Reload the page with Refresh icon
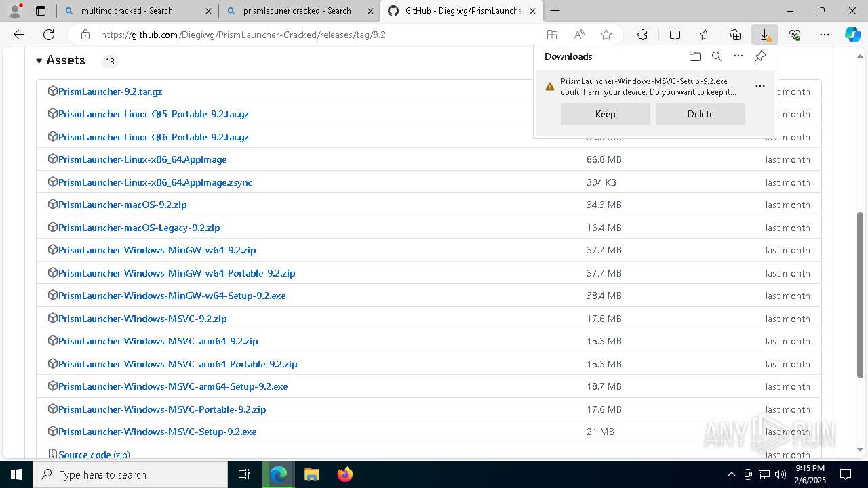The image size is (868, 488). (49, 35)
